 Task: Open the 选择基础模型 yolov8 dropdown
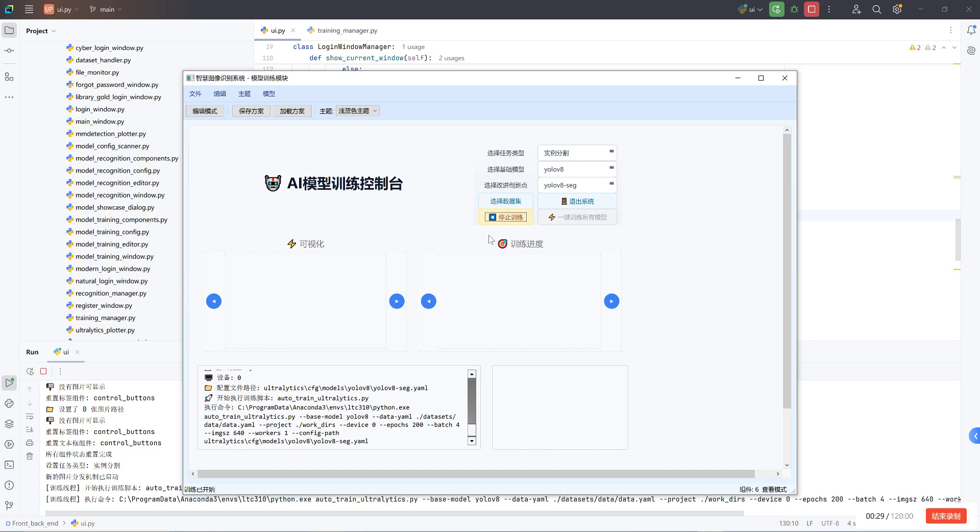(577, 169)
